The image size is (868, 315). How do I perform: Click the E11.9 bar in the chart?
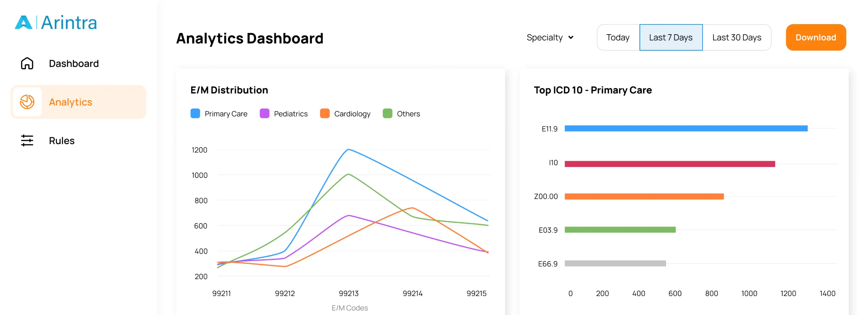click(x=686, y=128)
